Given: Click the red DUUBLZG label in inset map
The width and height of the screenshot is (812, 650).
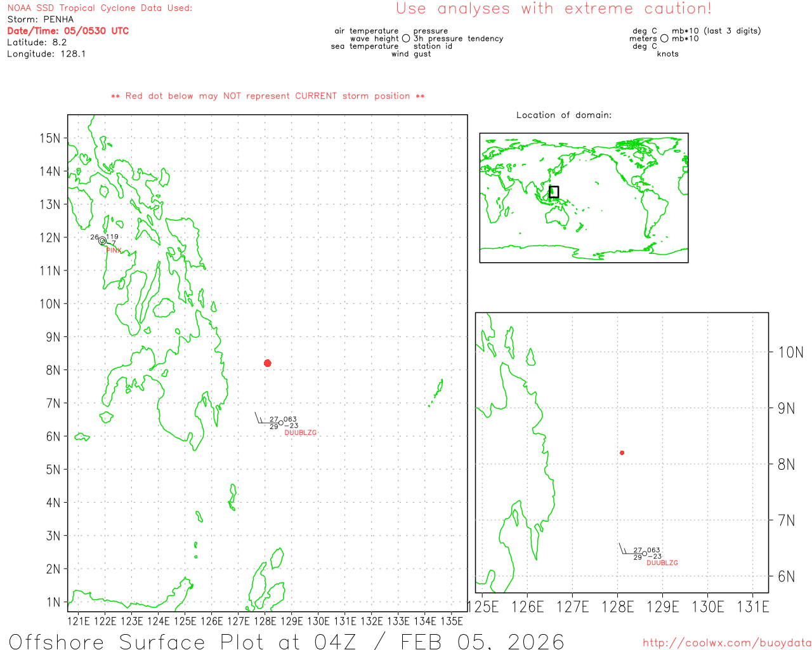Looking at the screenshot, I should (662, 563).
